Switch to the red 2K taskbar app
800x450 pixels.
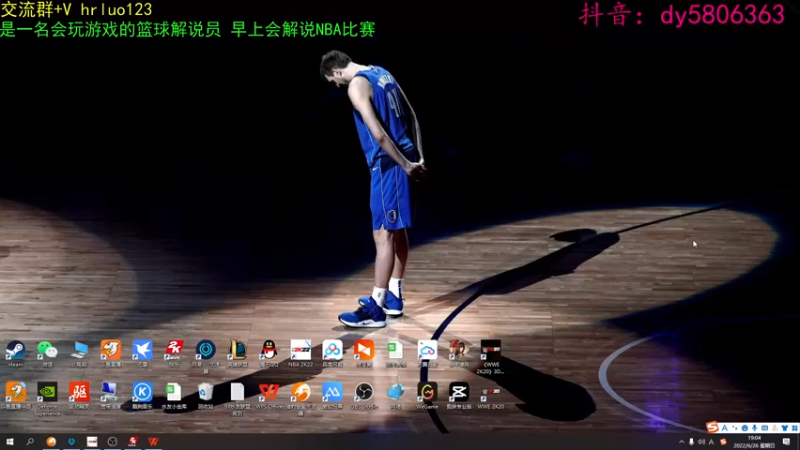pos(133,441)
